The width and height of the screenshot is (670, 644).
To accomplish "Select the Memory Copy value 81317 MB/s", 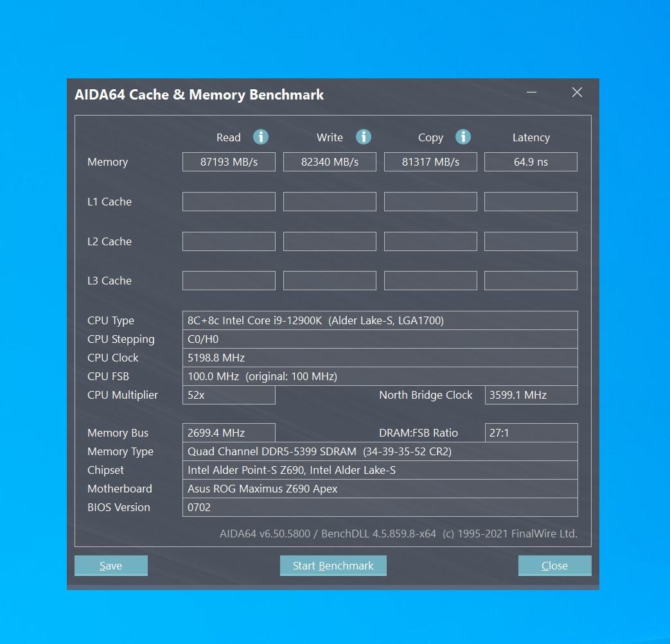I will click(x=430, y=162).
